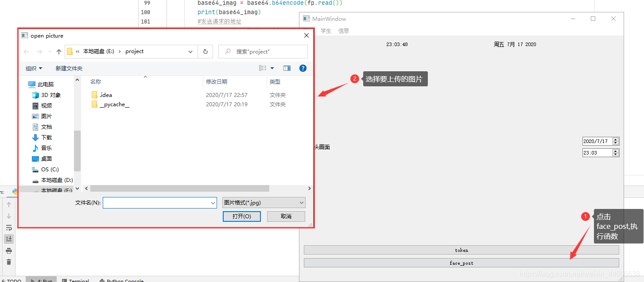Toggle the preview pane icon

[287, 68]
